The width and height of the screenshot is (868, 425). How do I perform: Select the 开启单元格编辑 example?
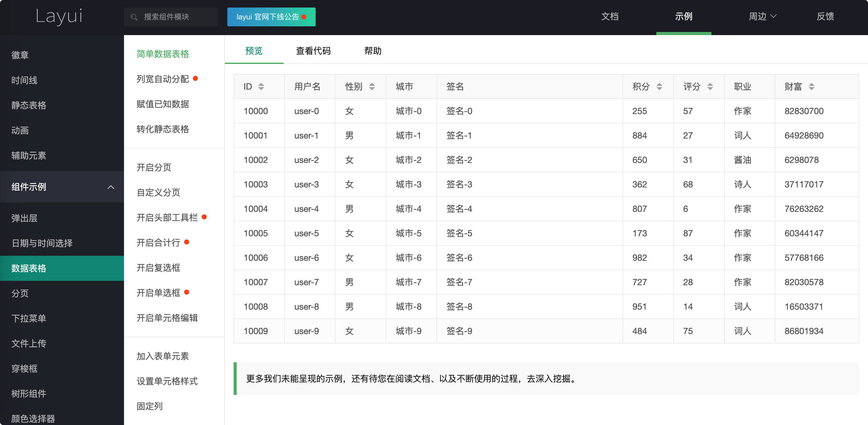tap(167, 318)
